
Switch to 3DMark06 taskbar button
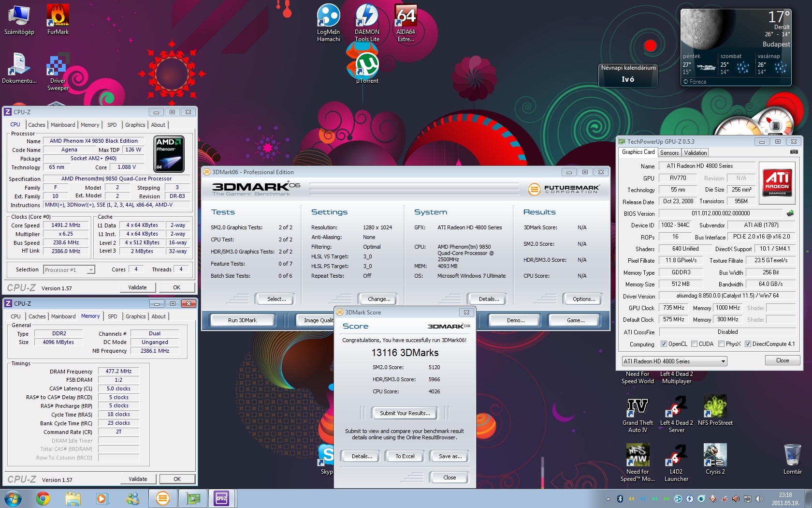coord(163,498)
